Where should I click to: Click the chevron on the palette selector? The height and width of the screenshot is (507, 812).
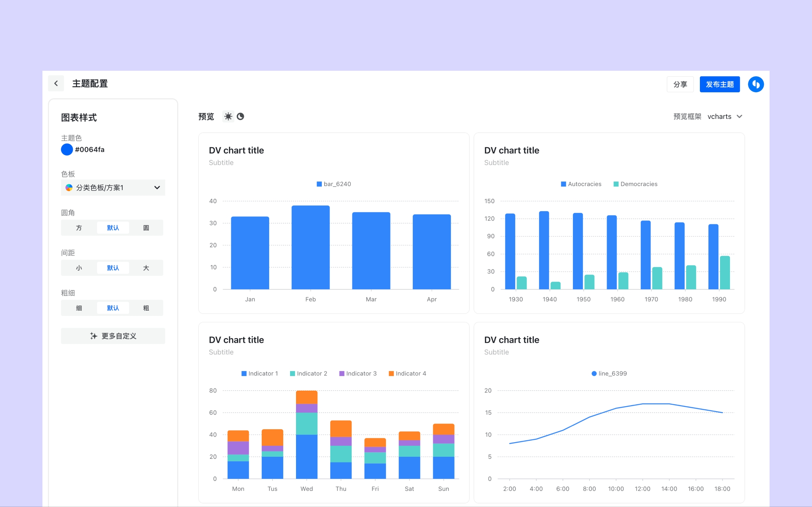click(x=157, y=188)
